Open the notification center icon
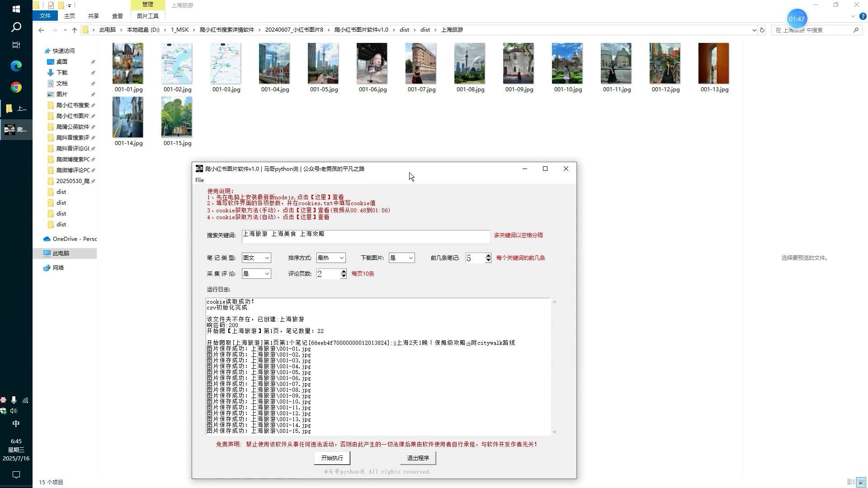The height and width of the screenshot is (488, 868). point(16,474)
